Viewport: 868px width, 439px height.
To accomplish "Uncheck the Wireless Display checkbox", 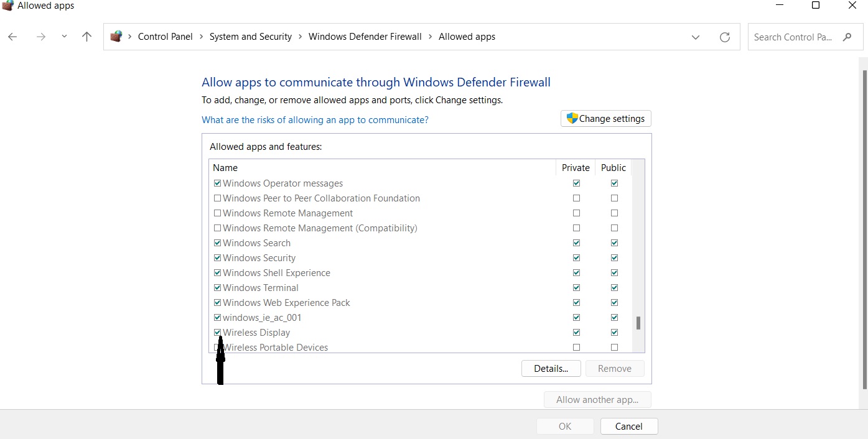I will (x=217, y=333).
